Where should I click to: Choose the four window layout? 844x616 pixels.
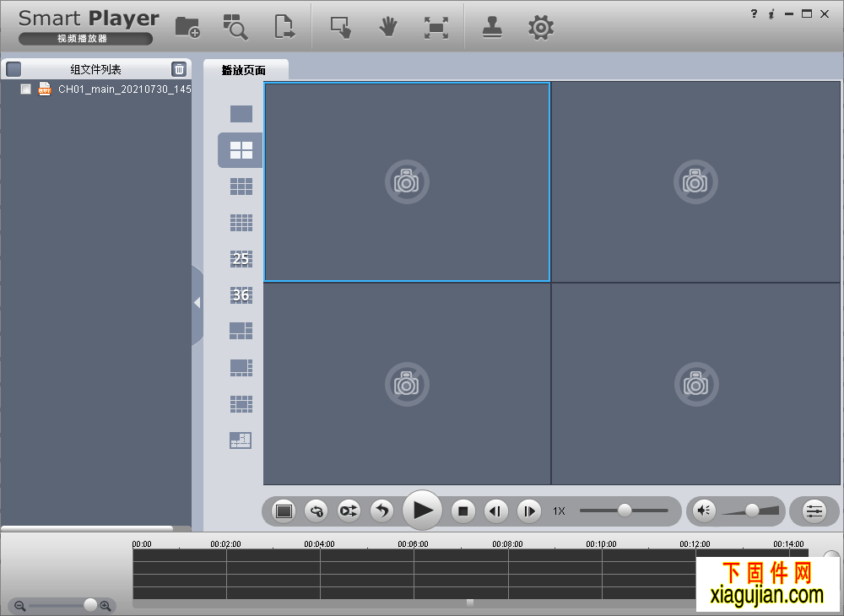click(241, 150)
